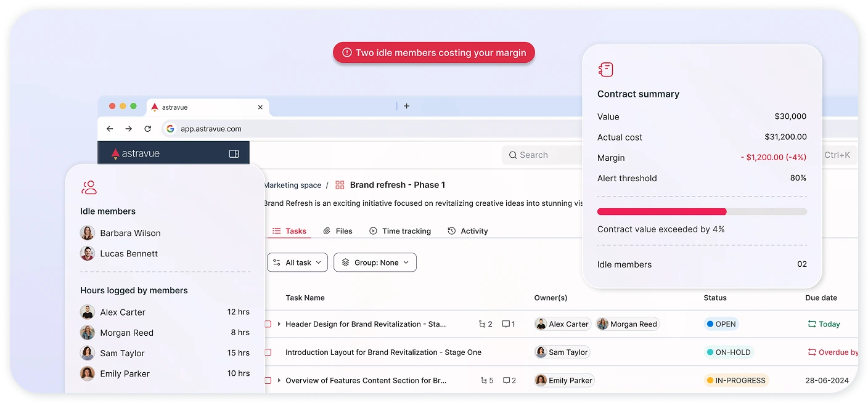Open the Marketing space breadcrumb

coord(292,185)
